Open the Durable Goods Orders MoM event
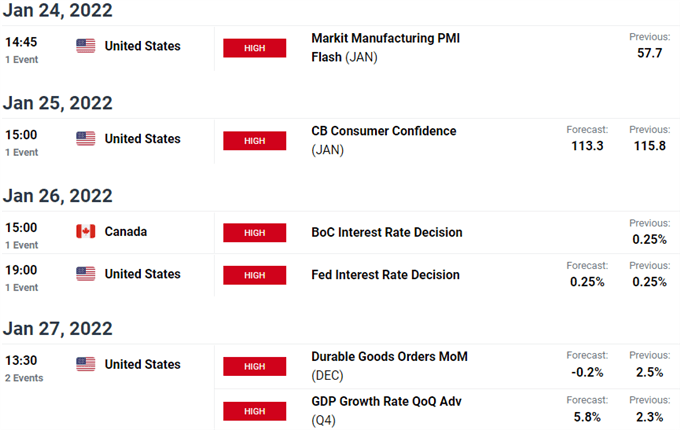This screenshot has width=680, height=430. pyautogui.click(x=389, y=356)
